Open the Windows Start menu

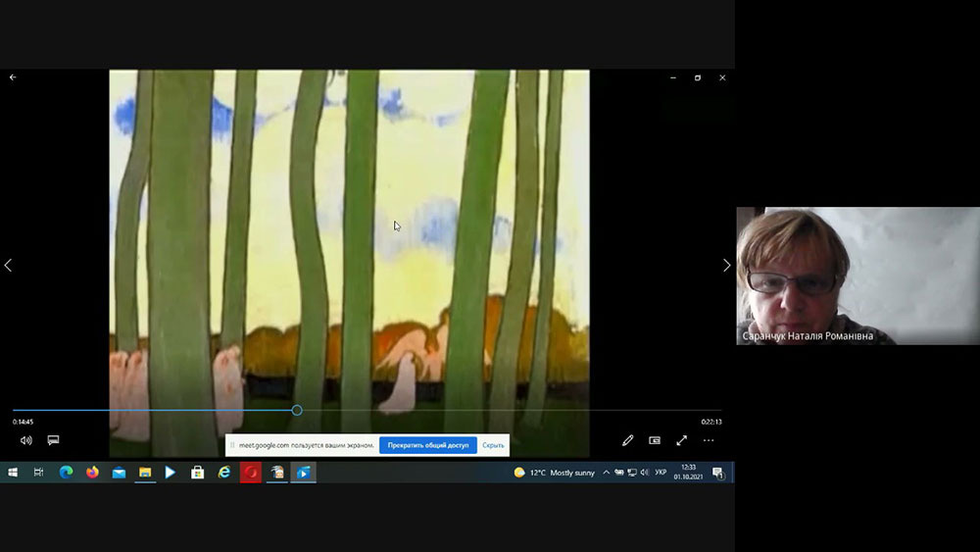[13, 473]
